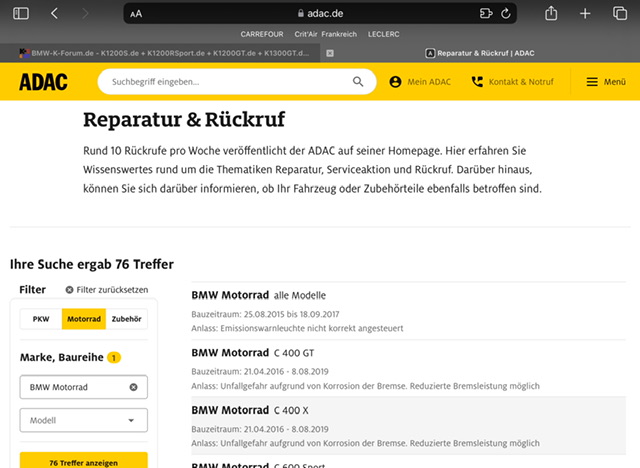Select the Zubehör filter option

(x=126, y=319)
